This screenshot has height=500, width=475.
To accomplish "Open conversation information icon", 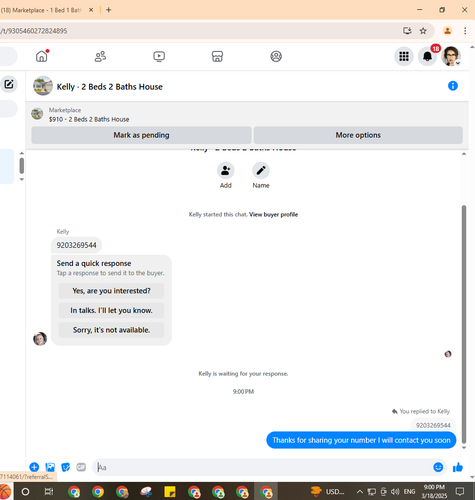I will click(453, 86).
